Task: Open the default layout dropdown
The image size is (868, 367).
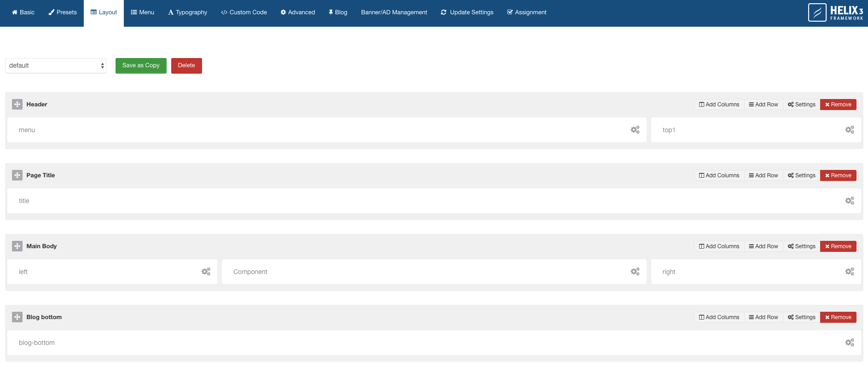Action: click(x=56, y=66)
